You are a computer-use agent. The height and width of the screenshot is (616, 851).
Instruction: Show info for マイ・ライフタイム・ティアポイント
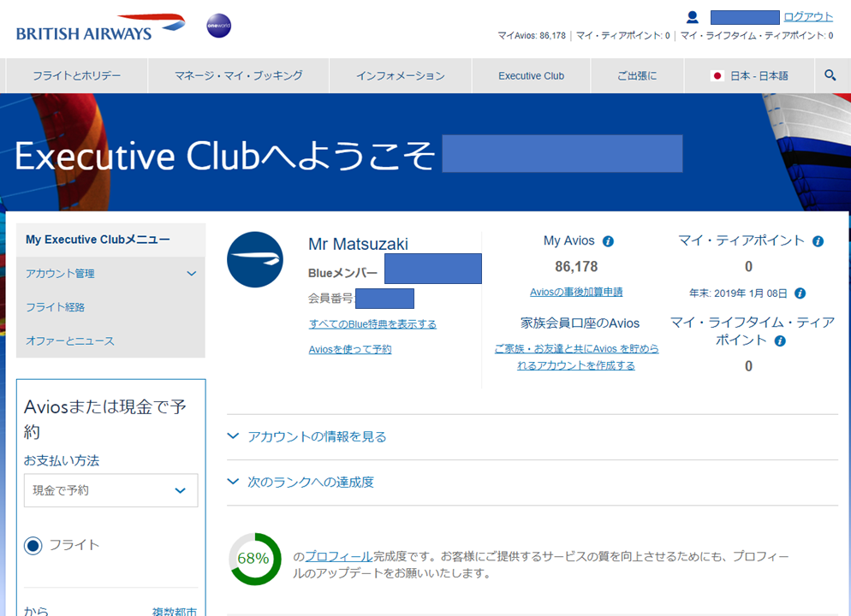780,341
